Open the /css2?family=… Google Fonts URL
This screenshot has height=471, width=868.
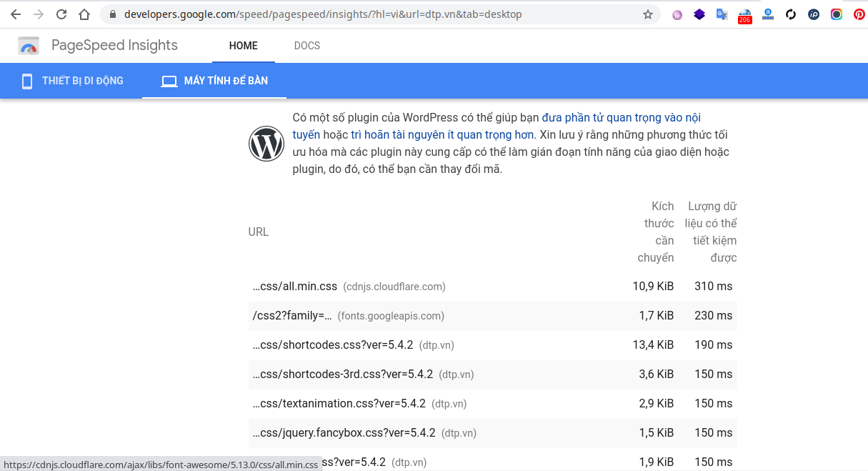[x=292, y=315]
